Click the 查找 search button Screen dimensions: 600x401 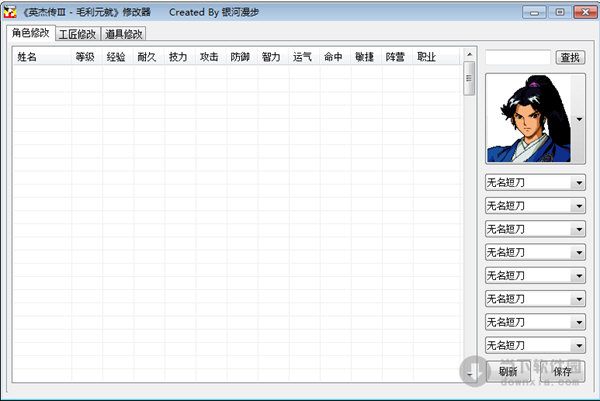click(570, 57)
